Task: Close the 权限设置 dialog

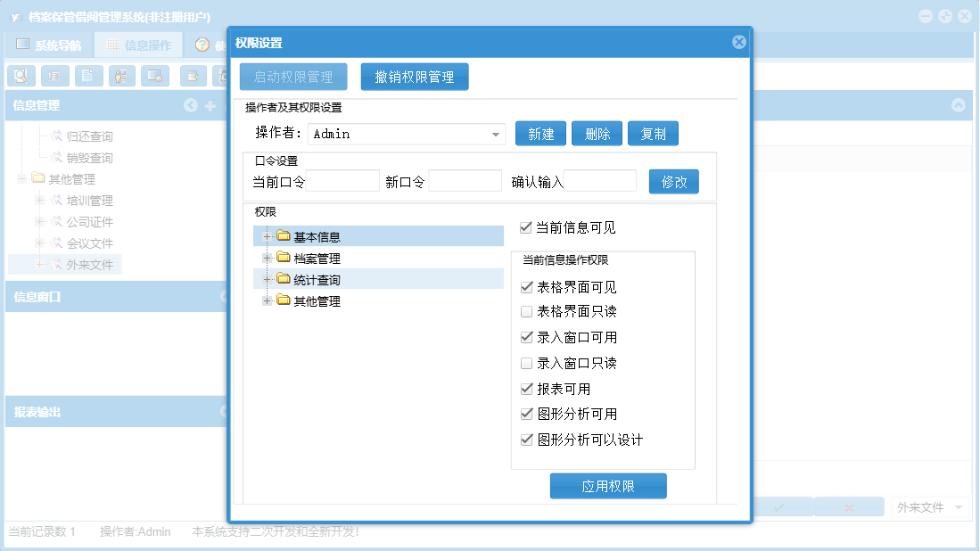Action: (x=738, y=42)
